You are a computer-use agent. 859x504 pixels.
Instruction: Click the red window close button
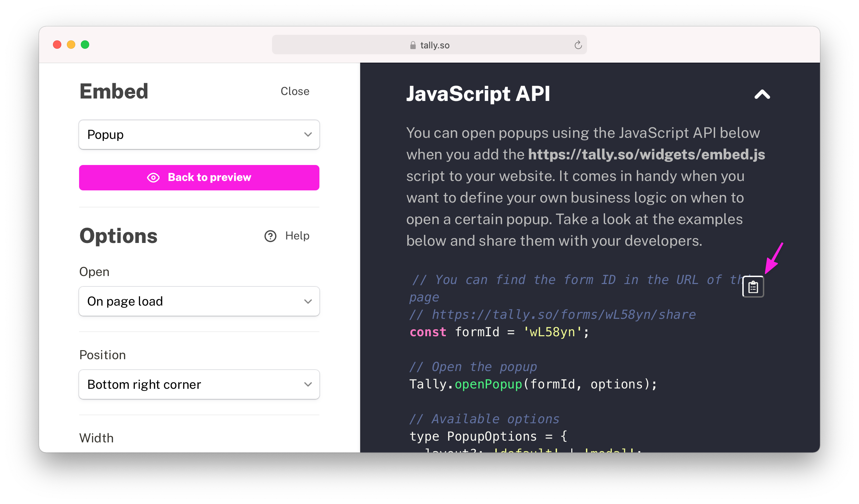[x=57, y=45]
